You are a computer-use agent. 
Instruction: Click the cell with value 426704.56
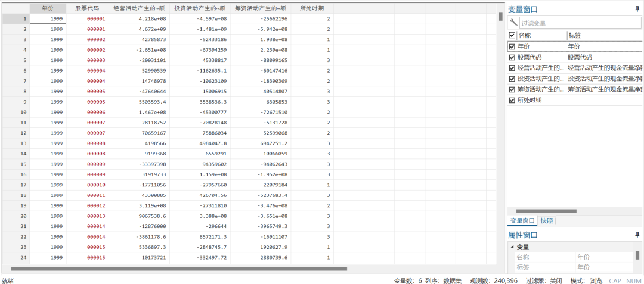200,195
